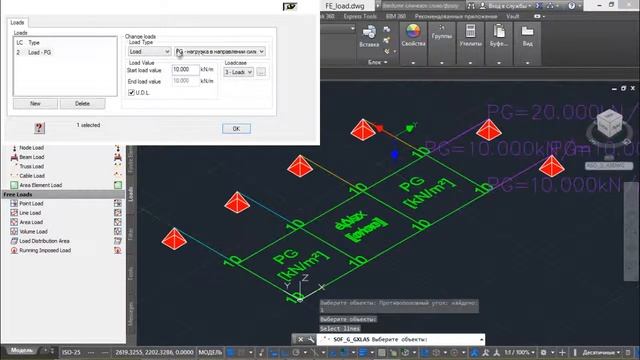
Task: Toggle the МОДЕЛЬ model space status button
Action: 210,352
